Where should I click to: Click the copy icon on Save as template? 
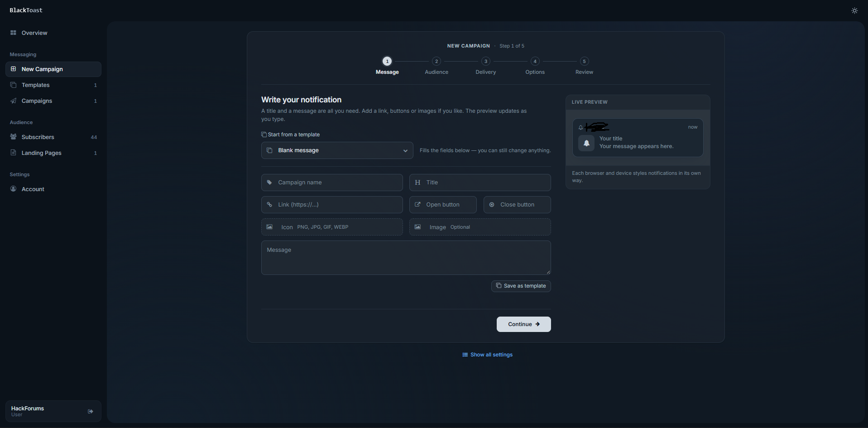click(499, 286)
